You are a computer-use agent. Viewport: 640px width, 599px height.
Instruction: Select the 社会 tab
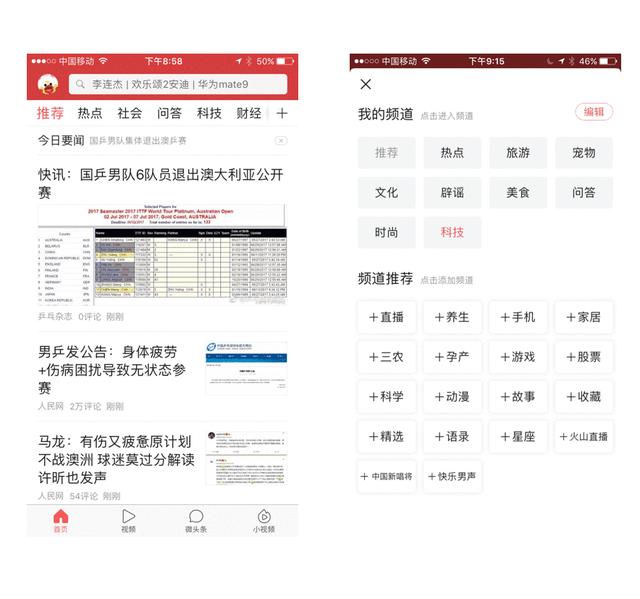pos(130,113)
